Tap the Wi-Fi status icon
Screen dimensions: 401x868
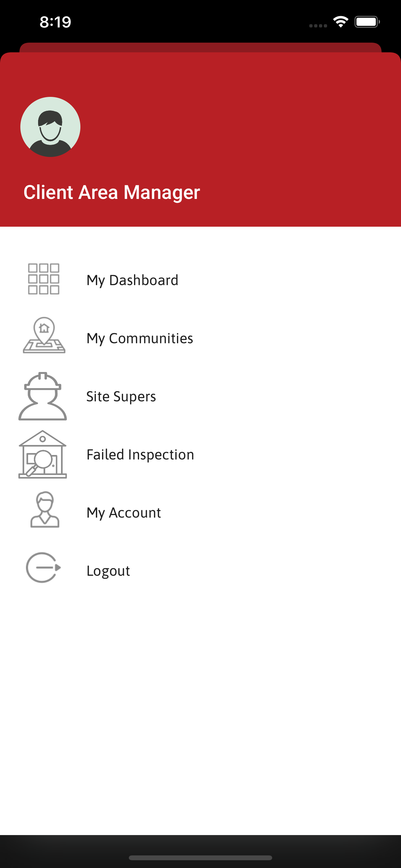(x=341, y=22)
